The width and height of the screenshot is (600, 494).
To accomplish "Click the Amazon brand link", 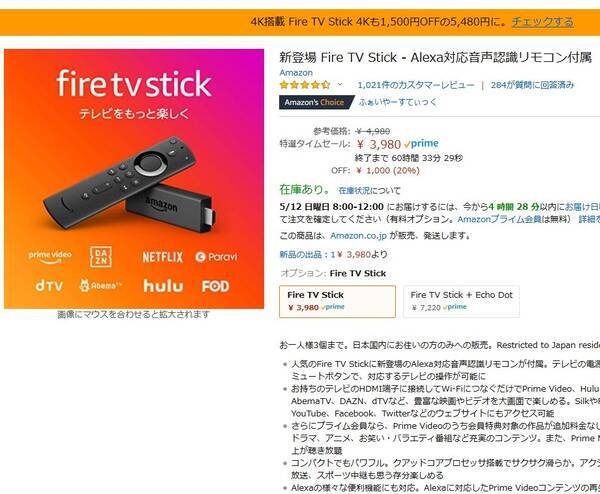I will coord(296,73).
